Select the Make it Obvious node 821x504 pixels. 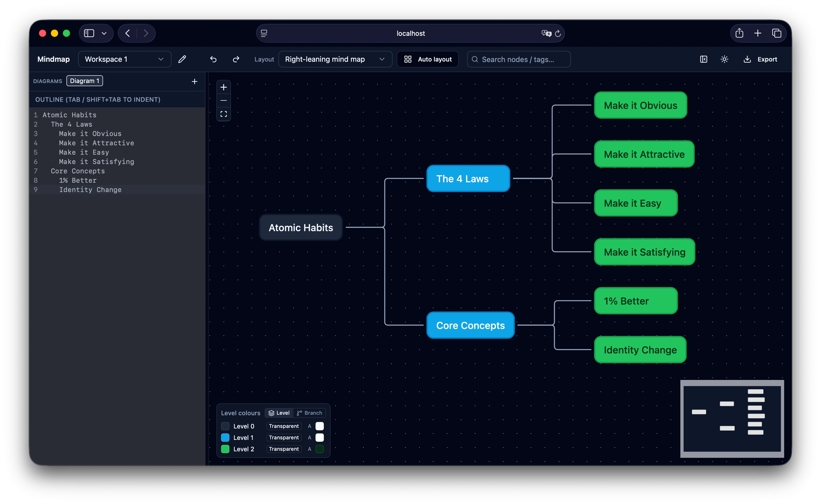coord(640,105)
